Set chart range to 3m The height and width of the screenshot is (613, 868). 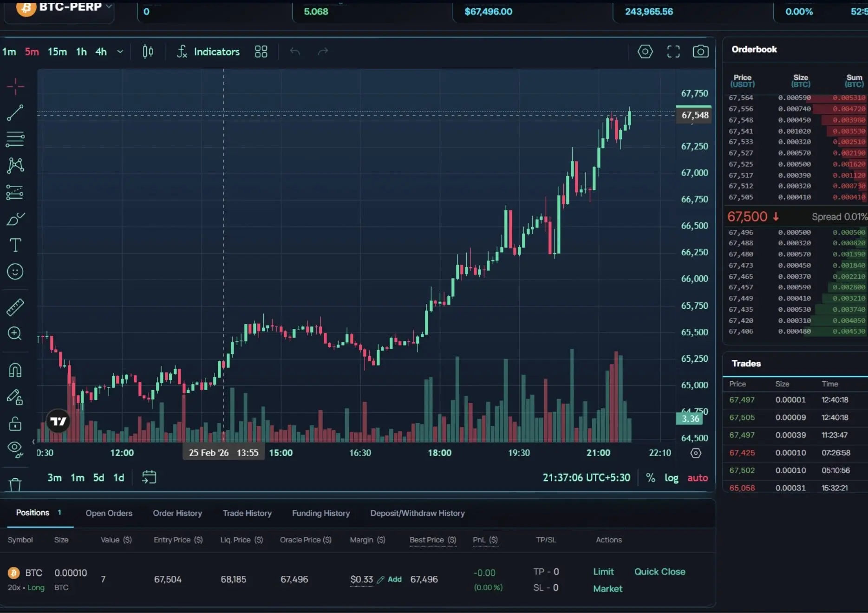click(54, 477)
